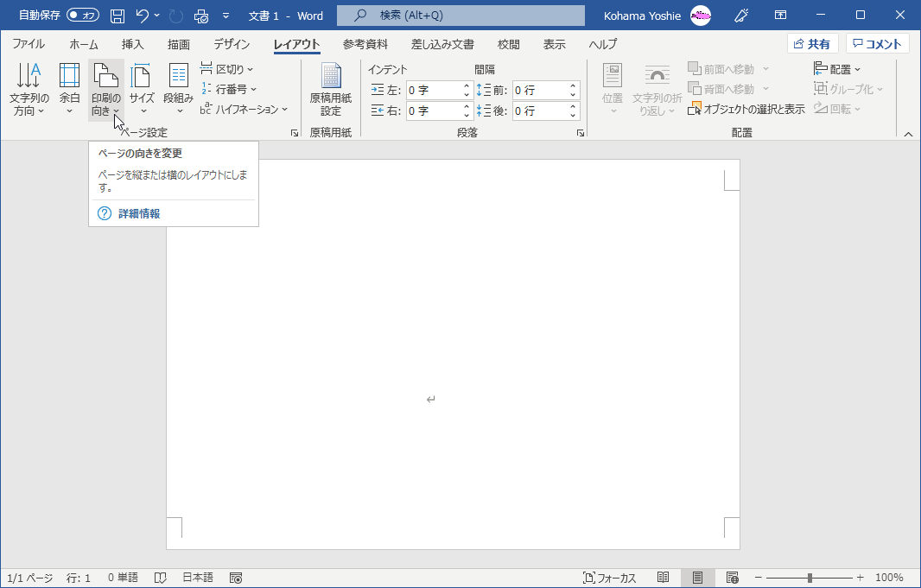Click オブジェクトの選択と表示 (Selection Pane)
The width and height of the screenshot is (921, 588).
coord(746,109)
